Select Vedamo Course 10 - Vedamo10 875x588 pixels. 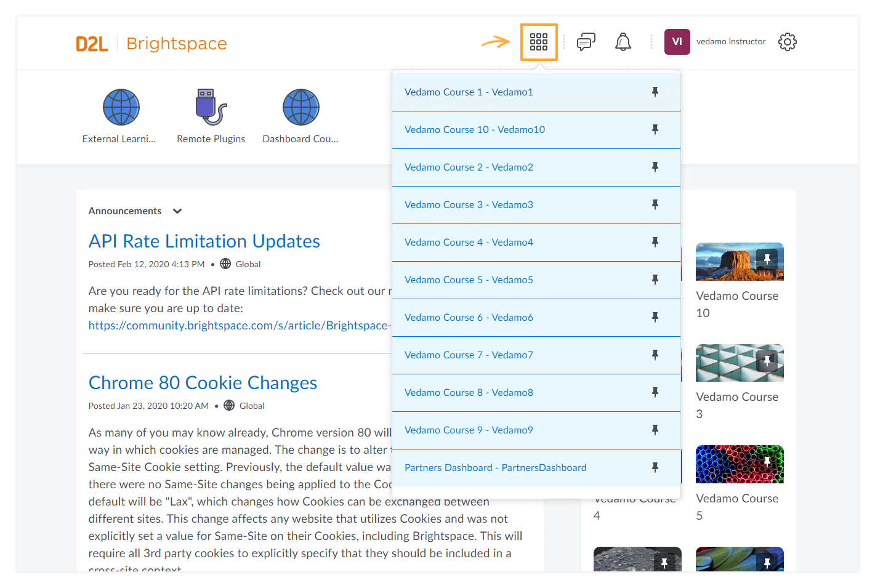tap(536, 130)
